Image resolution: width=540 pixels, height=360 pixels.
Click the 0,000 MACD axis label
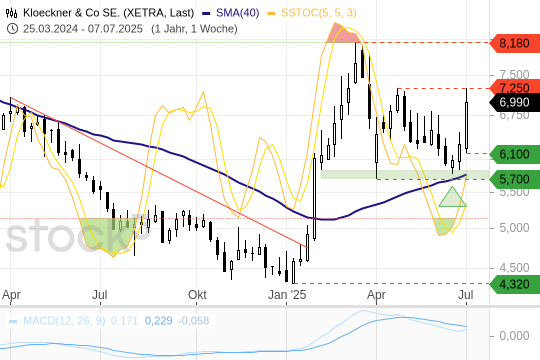(514, 336)
